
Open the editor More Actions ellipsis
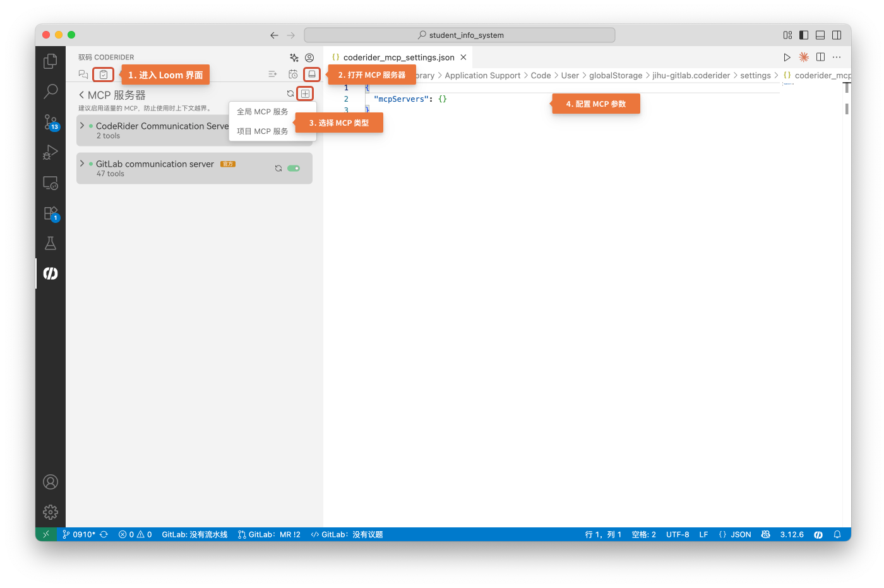[837, 57]
